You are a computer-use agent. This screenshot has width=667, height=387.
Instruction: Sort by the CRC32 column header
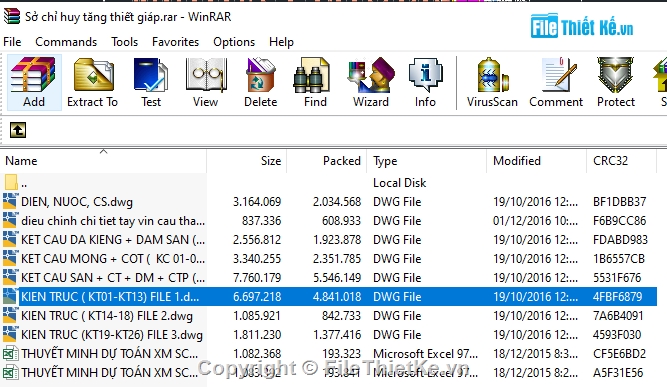pyautogui.click(x=621, y=161)
